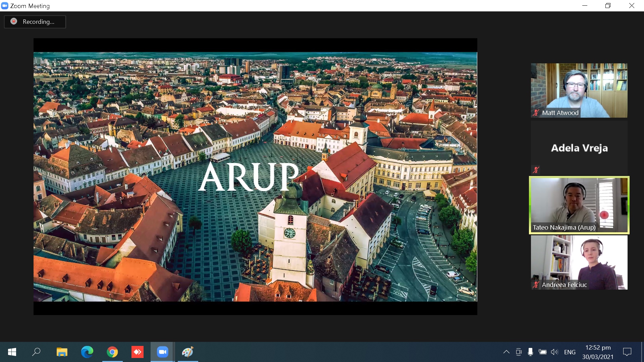This screenshot has height=362, width=644.
Task: Click Matt Atwood's muted microphone icon
Action: tap(536, 113)
